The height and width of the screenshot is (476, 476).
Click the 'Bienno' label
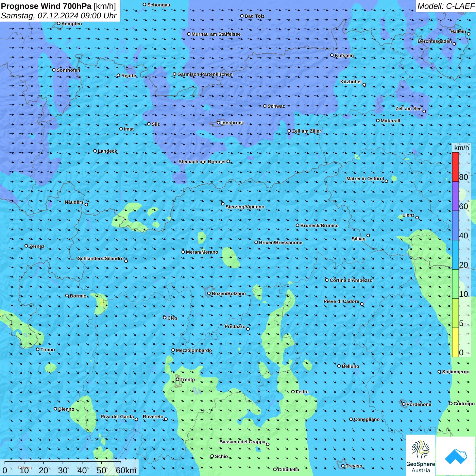click(x=66, y=409)
